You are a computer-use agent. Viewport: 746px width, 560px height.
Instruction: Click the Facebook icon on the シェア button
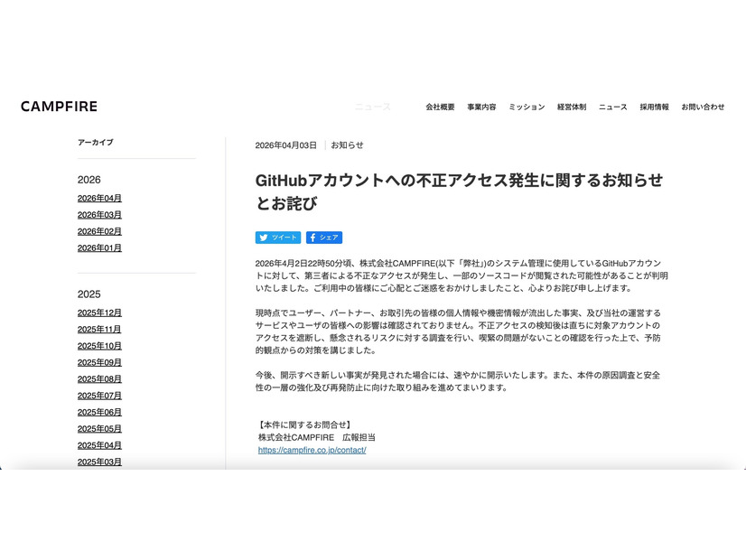[312, 238]
